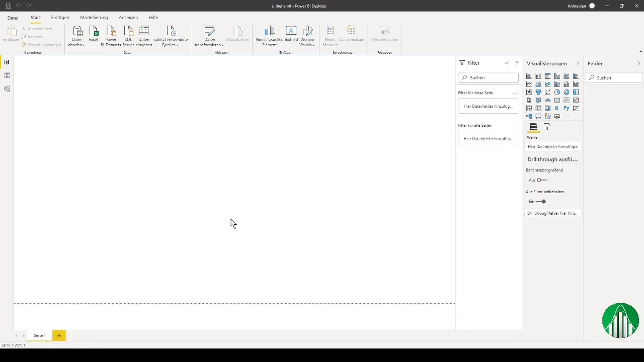Image resolution: width=644 pixels, height=362 pixels.
Task: Open Power BI-Datasets source
Action: [111, 36]
